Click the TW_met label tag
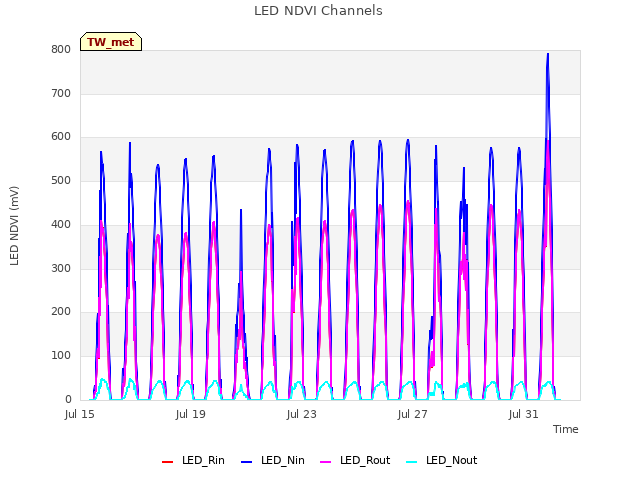Image resolution: width=640 pixels, height=480 pixels. [111, 42]
